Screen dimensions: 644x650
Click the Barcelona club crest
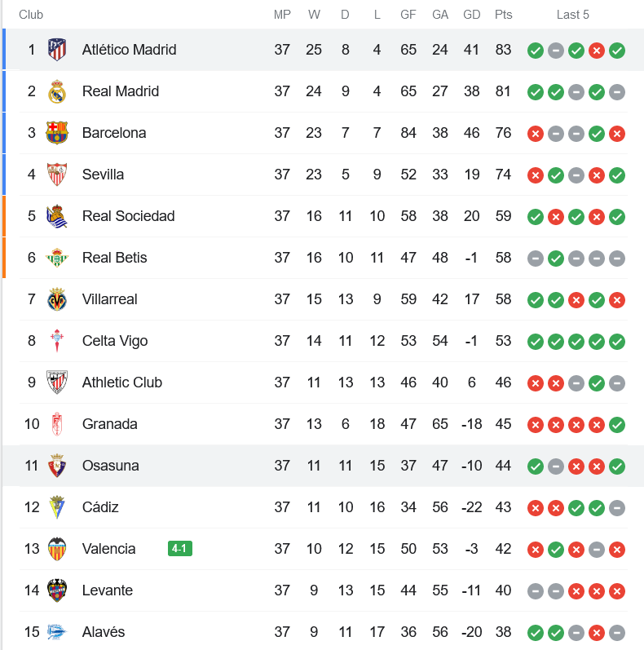coord(57,133)
